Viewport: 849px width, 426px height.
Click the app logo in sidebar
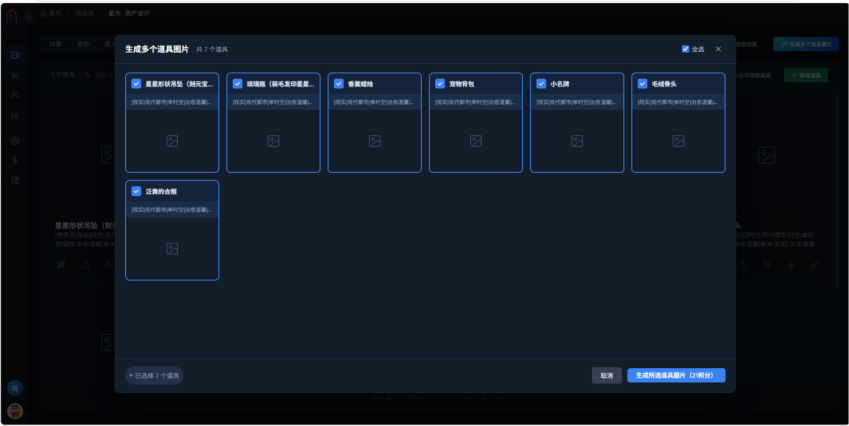tap(11, 17)
